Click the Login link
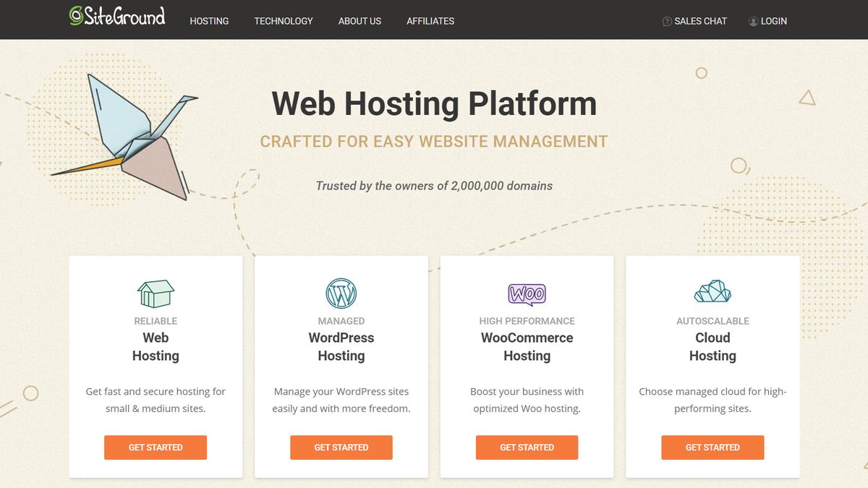 pos(773,21)
